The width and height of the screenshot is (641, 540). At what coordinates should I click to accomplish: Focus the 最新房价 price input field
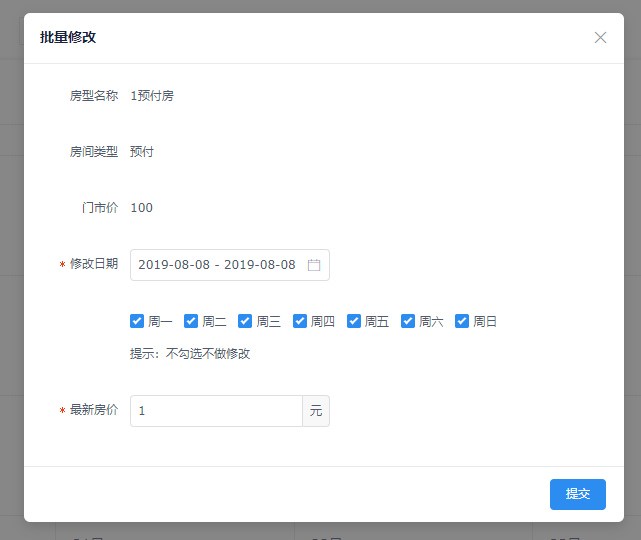[x=216, y=411]
